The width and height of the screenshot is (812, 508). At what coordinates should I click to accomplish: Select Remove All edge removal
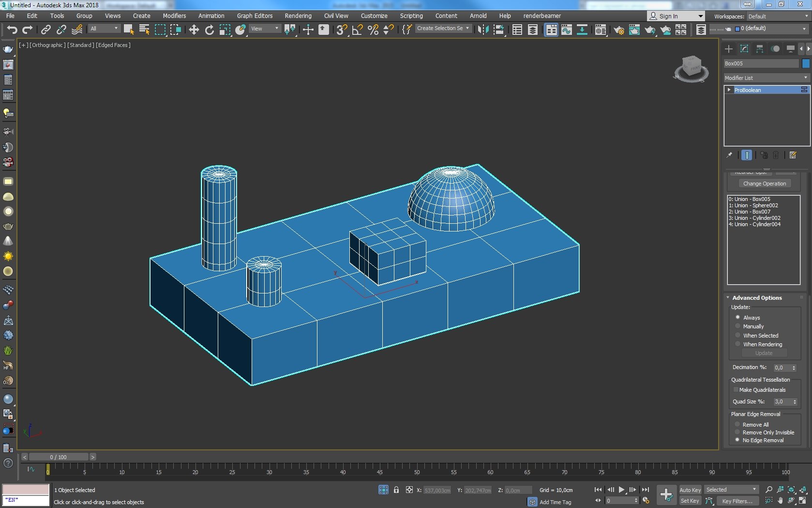738,424
